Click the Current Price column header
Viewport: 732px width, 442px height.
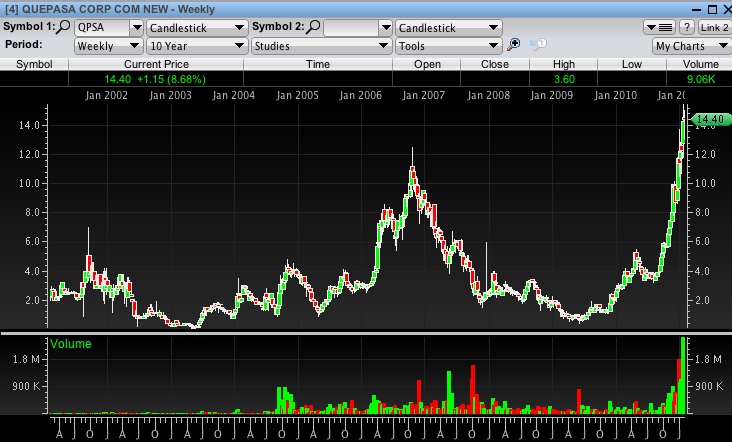tap(156, 64)
